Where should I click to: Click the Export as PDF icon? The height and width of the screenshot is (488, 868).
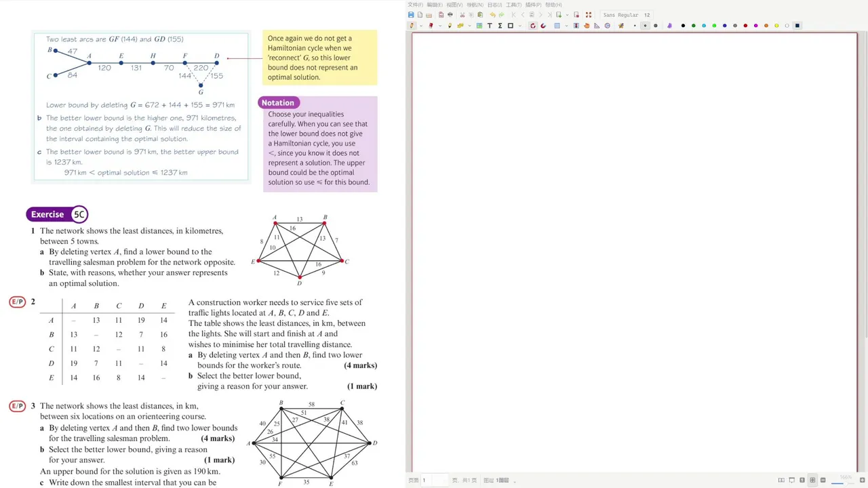(x=441, y=14)
